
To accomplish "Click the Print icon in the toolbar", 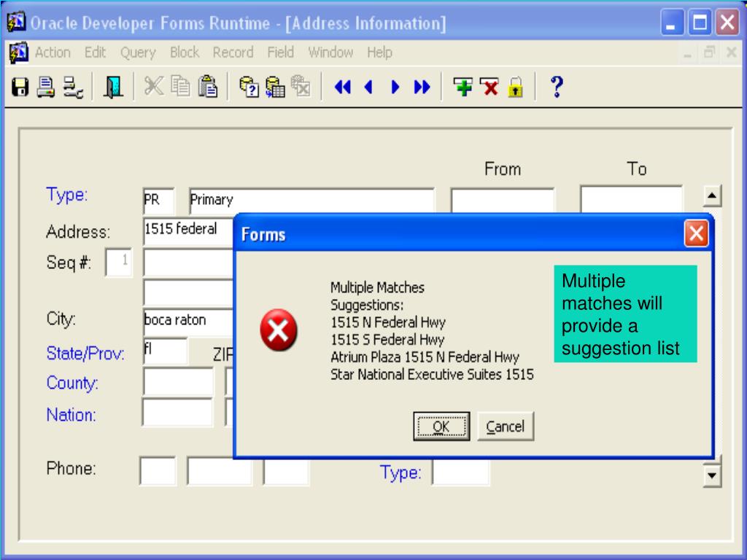I will [46, 87].
